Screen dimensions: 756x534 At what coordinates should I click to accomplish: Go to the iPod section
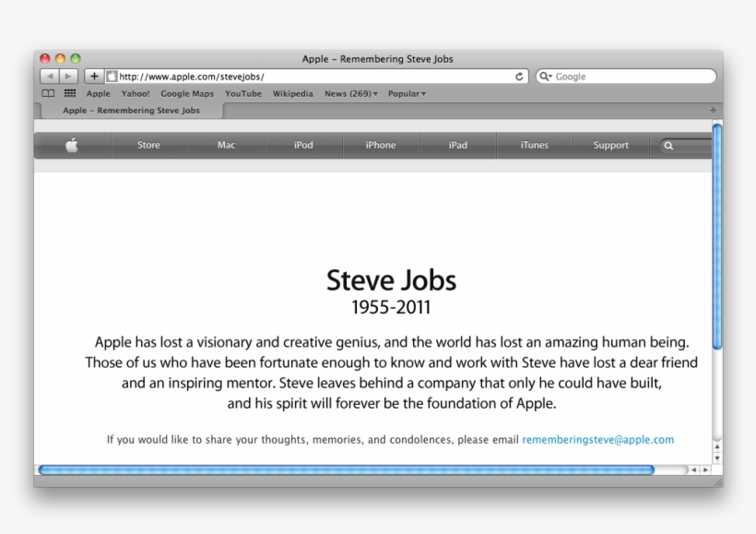point(303,145)
